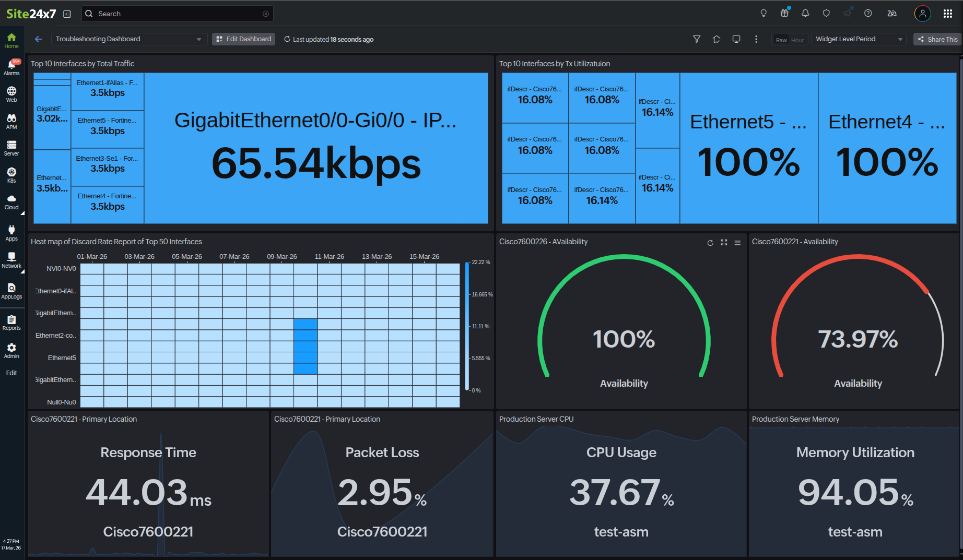Screen dimensions: 963x560
Task: Refresh the Cisco7600226 availability widget
Action: coord(710,243)
